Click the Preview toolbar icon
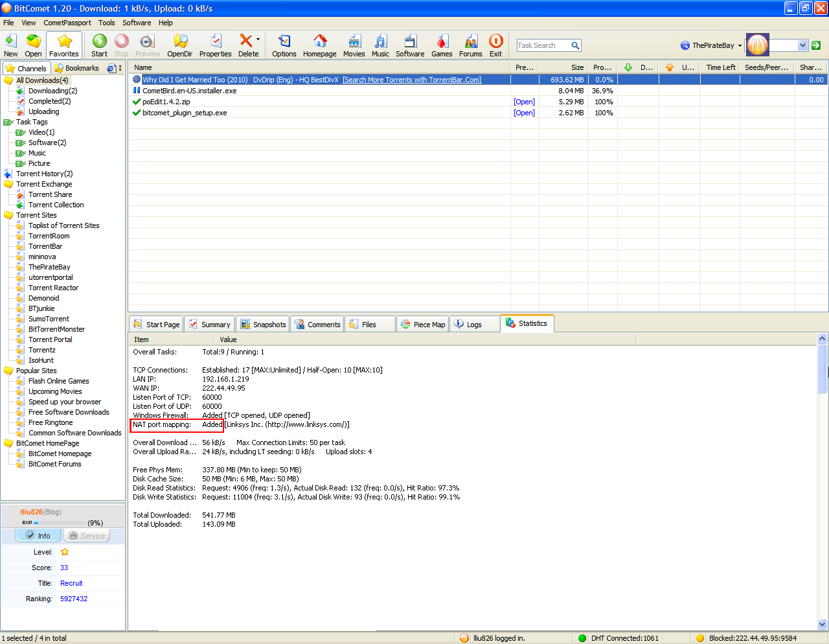The width and height of the screenshot is (829, 644). pos(148,45)
